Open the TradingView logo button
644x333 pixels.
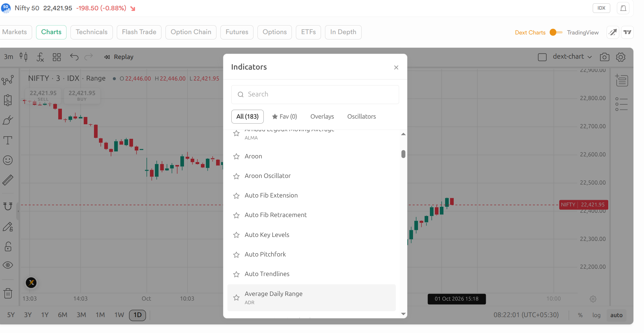pyautogui.click(x=627, y=32)
